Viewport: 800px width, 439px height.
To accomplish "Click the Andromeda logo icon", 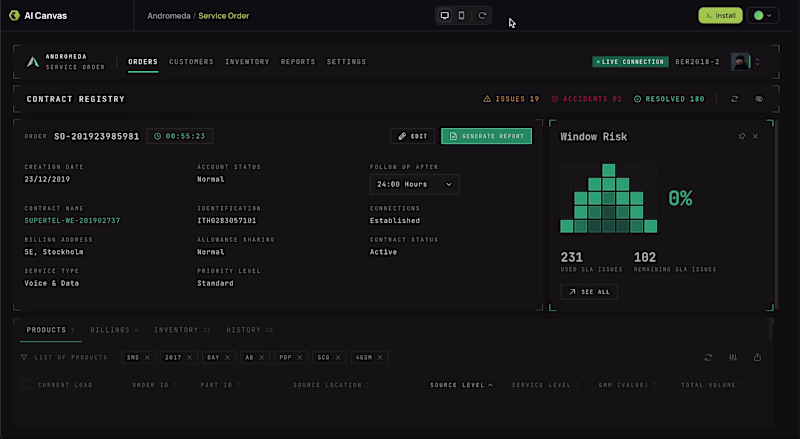I will pyautogui.click(x=33, y=62).
